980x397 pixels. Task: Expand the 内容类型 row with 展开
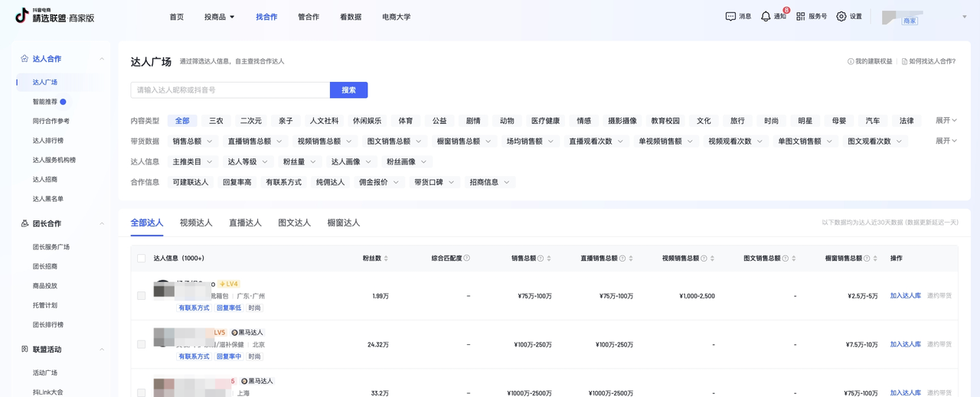946,120
